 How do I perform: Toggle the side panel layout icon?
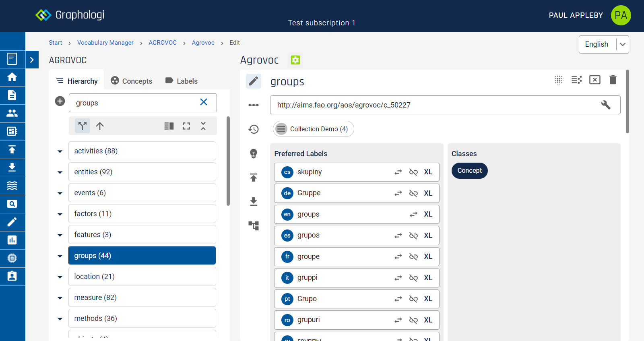(169, 126)
